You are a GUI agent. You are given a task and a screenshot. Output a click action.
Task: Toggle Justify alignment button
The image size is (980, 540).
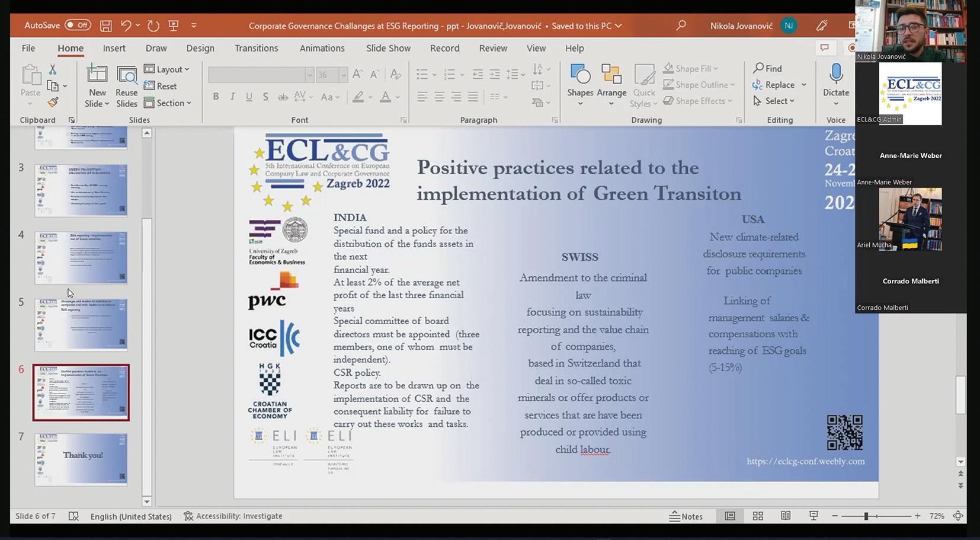[473, 97]
